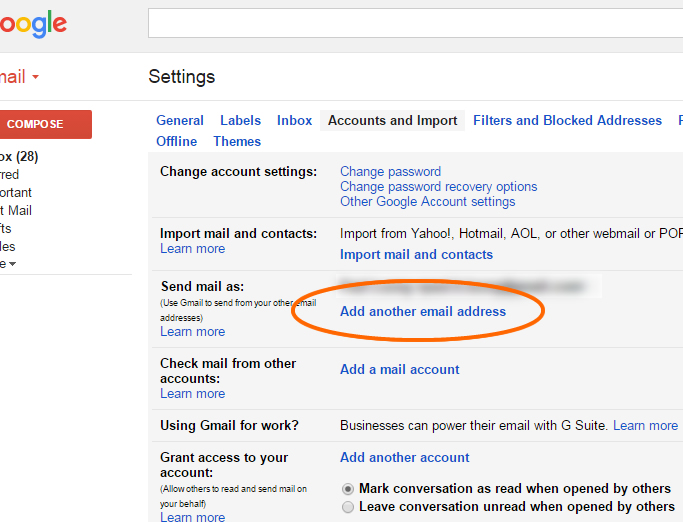Select Leave conversation unread radio button
This screenshot has height=522, width=683.
348,507
